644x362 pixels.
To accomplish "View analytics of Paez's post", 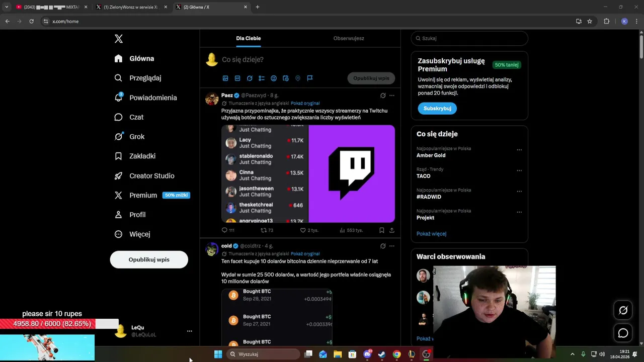I will click(351, 230).
